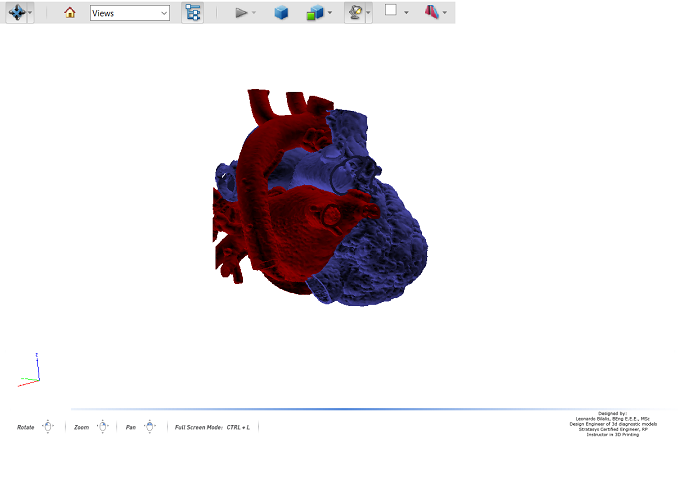Expand the Model Render Mode dropdown arrow
This screenshot has height=480, width=680.
point(330,13)
